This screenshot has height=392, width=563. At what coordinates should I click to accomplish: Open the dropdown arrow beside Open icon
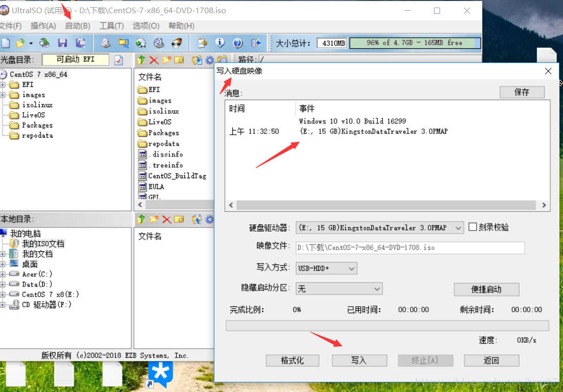click(x=31, y=43)
